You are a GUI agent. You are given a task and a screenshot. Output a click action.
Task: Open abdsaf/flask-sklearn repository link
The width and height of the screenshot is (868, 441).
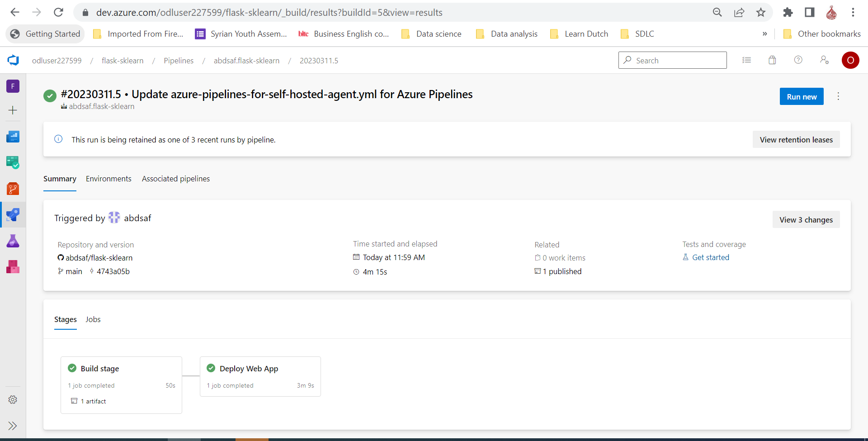[99, 258]
